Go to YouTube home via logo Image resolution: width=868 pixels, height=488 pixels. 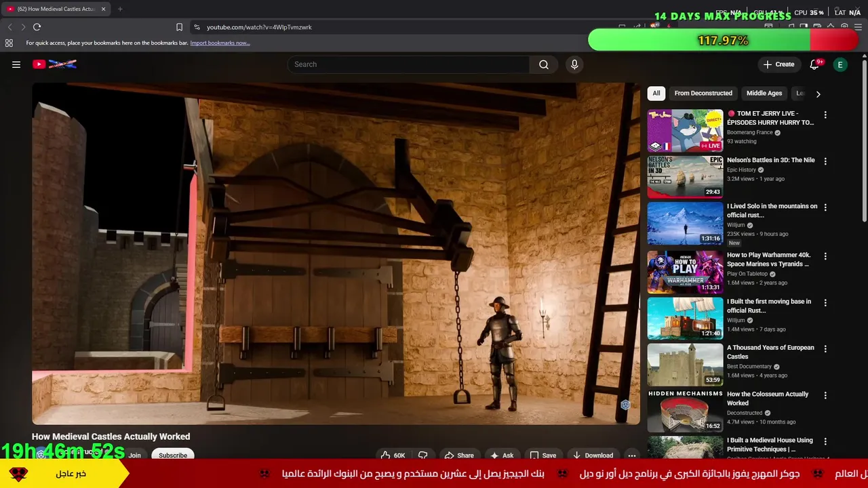point(54,64)
